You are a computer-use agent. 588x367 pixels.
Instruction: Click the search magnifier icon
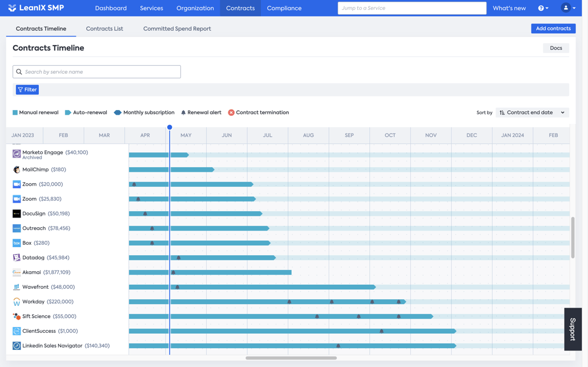(19, 71)
